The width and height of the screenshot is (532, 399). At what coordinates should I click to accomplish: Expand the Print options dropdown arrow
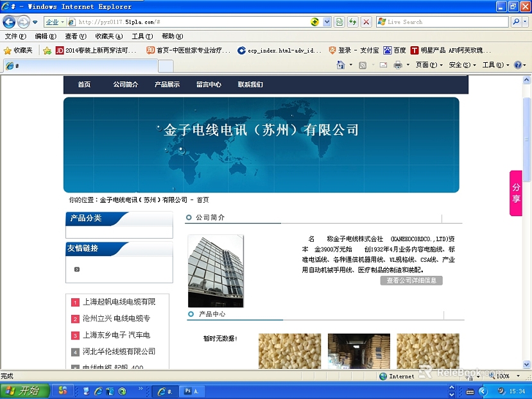tap(408, 65)
